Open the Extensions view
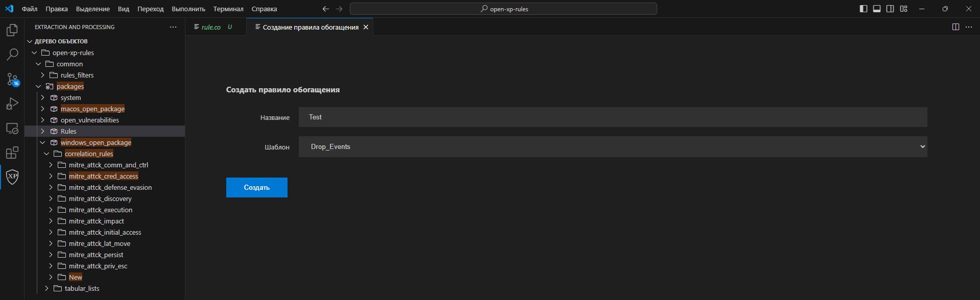980x300 pixels. pos(12,153)
